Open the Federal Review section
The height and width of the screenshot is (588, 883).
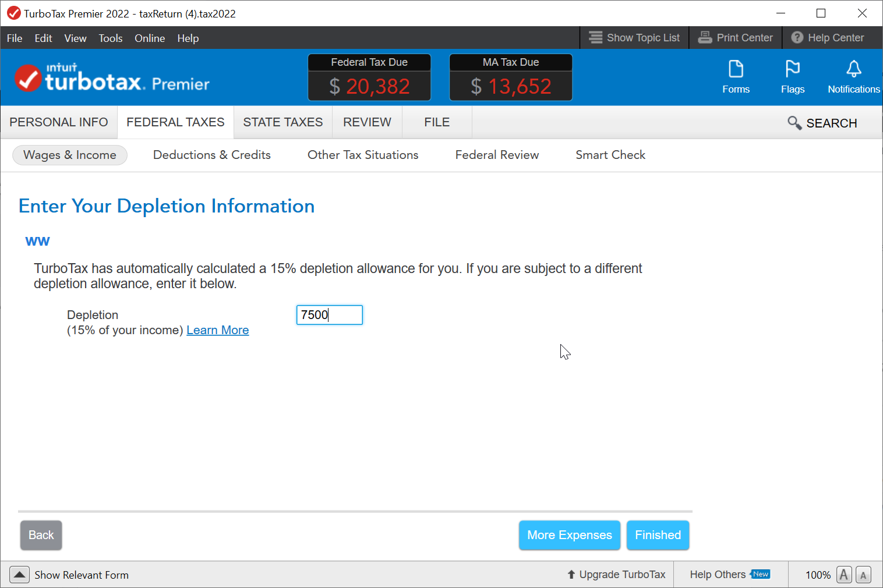[497, 155]
